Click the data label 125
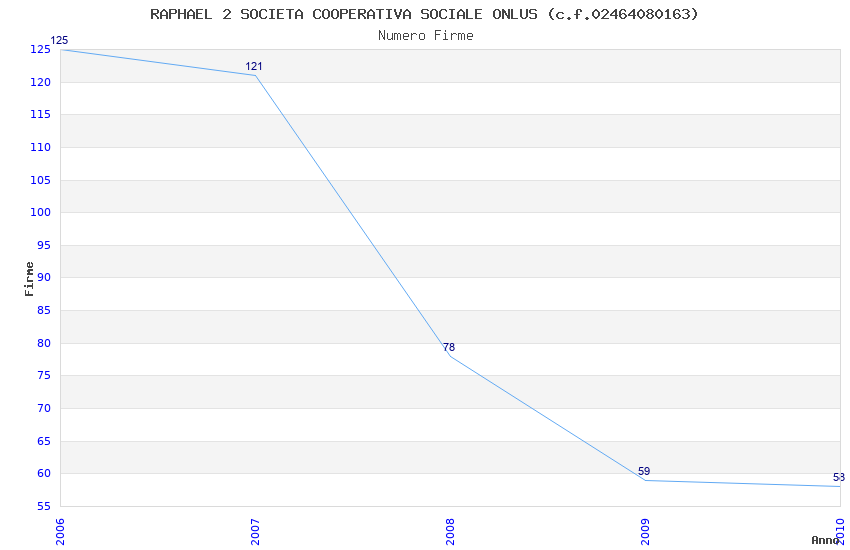 point(59,41)
